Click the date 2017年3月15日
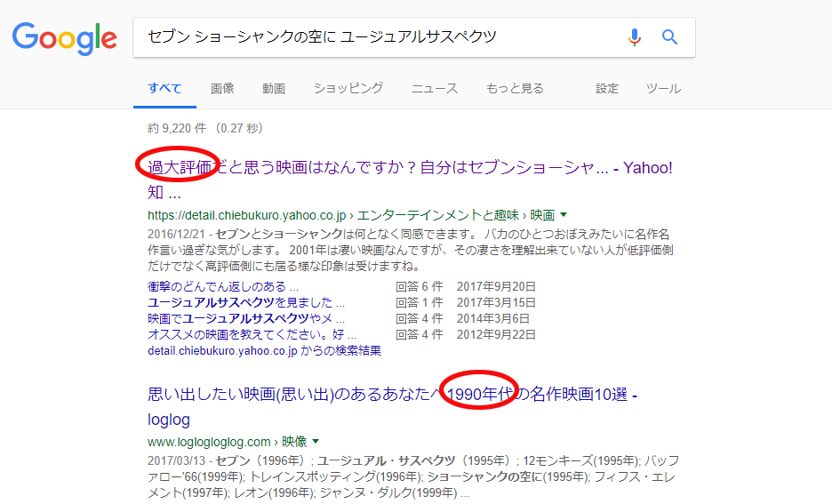Screen dimensions: 832x504 [x=496, y=303]
